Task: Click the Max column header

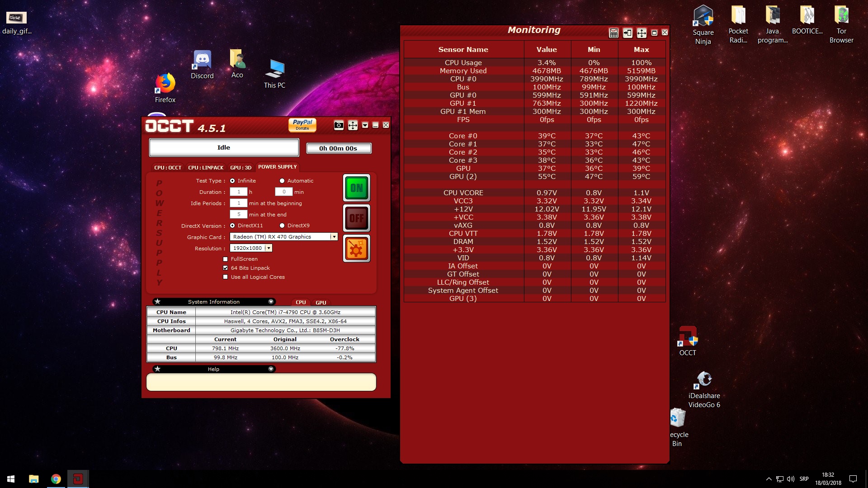Action: click(642, 50)
